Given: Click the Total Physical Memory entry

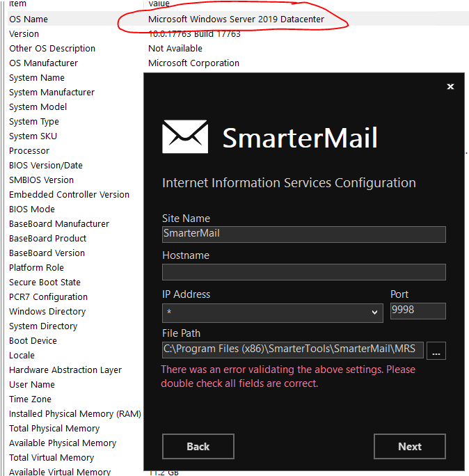Looking at the screenshot, I should pos(54,429).
